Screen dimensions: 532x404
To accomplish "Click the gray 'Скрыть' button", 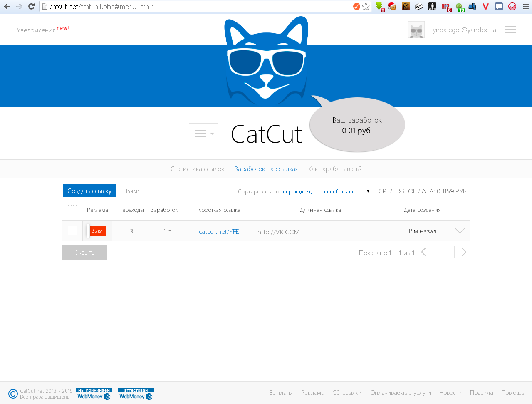I will (84, 253).
